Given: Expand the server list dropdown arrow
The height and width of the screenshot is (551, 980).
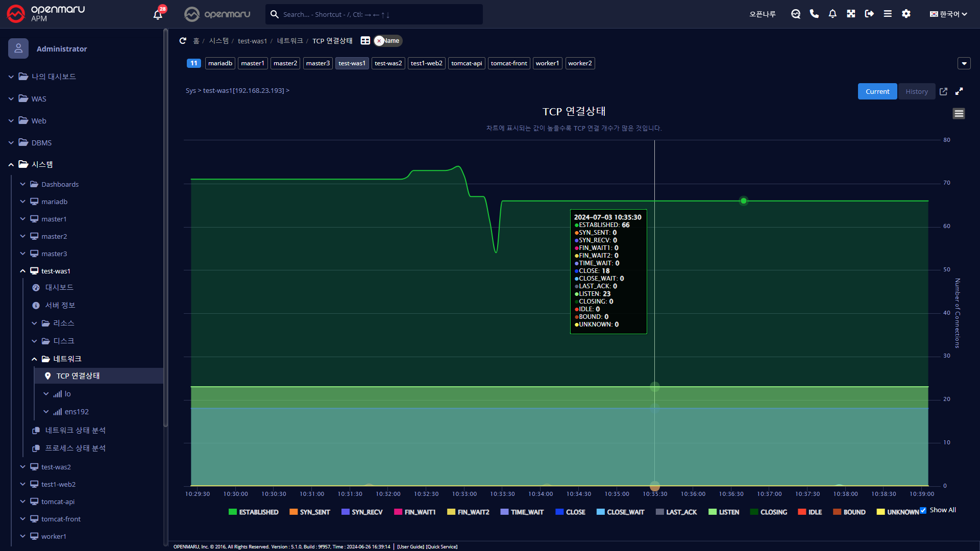Looking at the screenshot, I should click(964, 63).
